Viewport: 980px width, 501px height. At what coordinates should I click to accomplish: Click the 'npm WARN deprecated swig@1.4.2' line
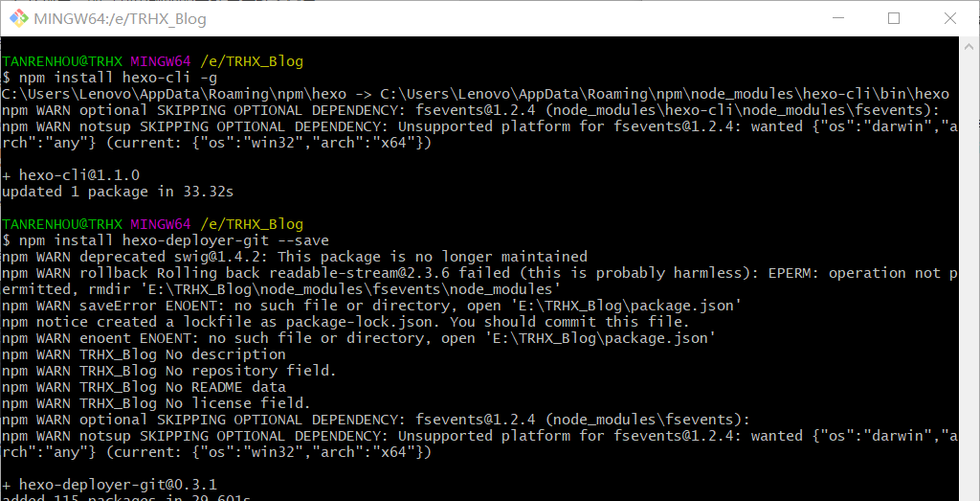(295, 257)
